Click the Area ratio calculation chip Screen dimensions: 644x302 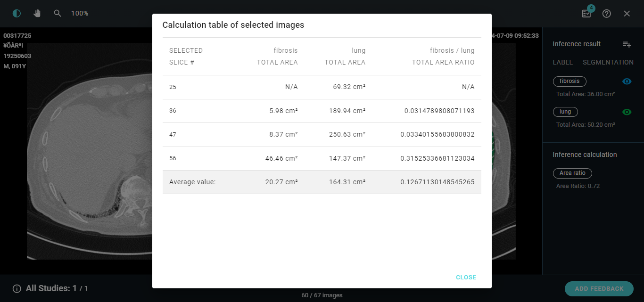[x=572, y=173]
